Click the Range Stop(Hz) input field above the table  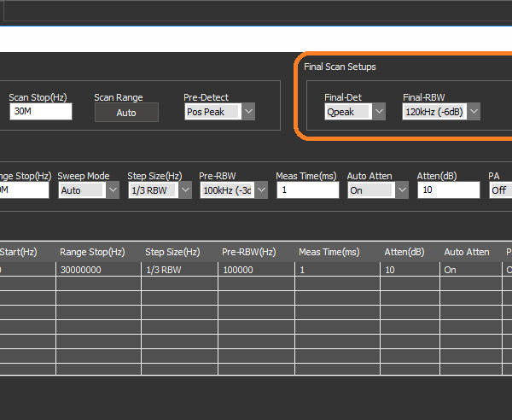[24, 190]
